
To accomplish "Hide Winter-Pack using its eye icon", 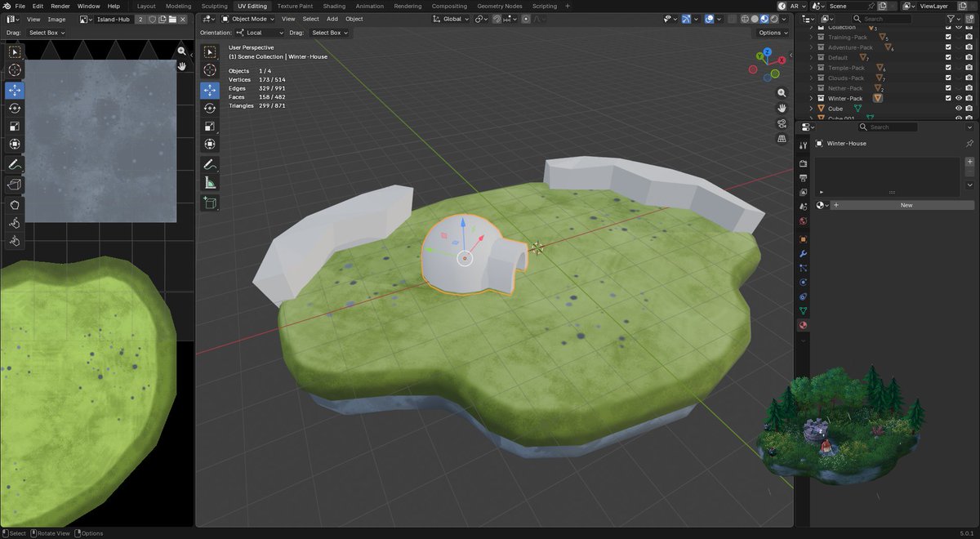I will click(959, 98).
